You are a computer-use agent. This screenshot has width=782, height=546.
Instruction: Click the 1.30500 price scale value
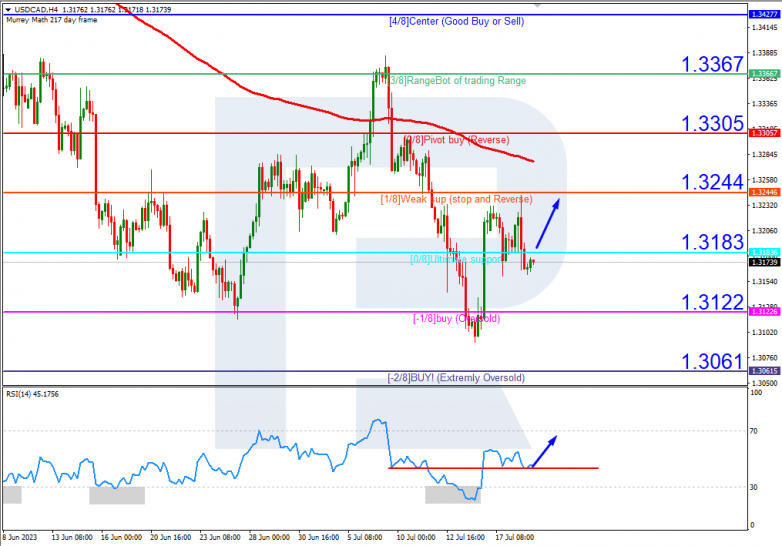point(765,383)
